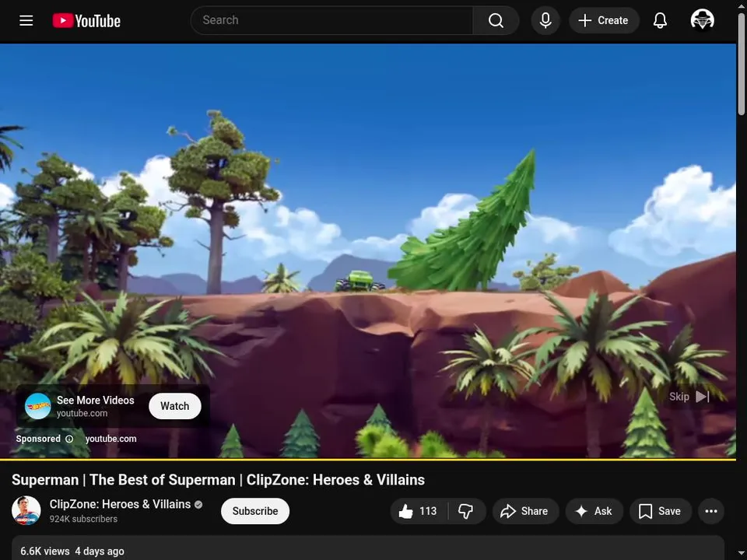Click the 924K subscribers text
747x560 pixels.
point(83,519)
